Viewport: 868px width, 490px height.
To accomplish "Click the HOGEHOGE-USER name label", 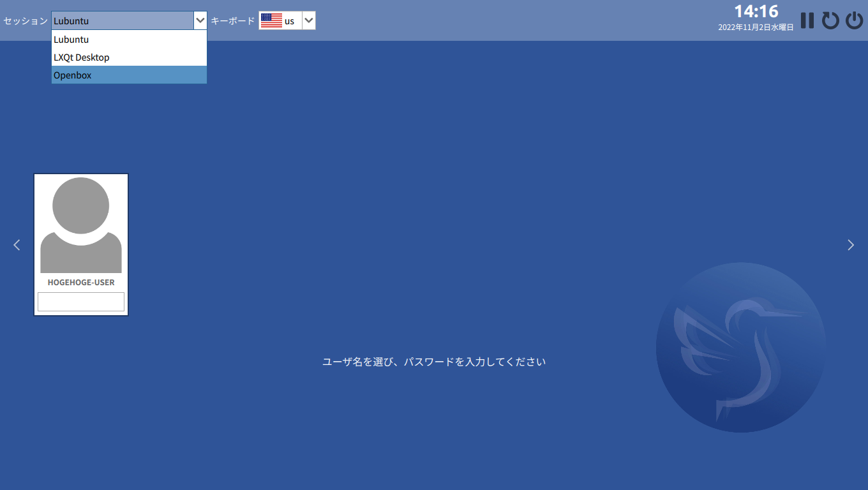I will point(81,282).
